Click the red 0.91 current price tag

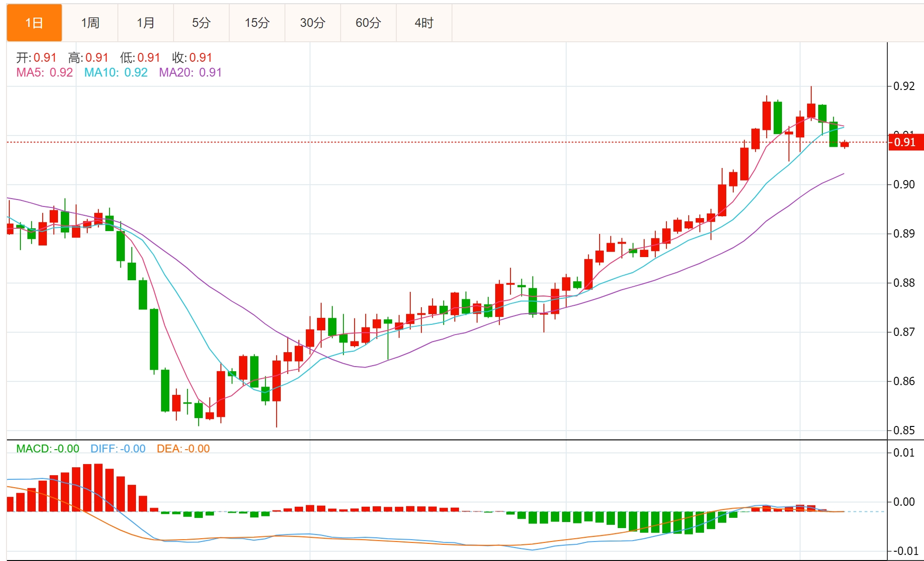[x=905, y=142]
